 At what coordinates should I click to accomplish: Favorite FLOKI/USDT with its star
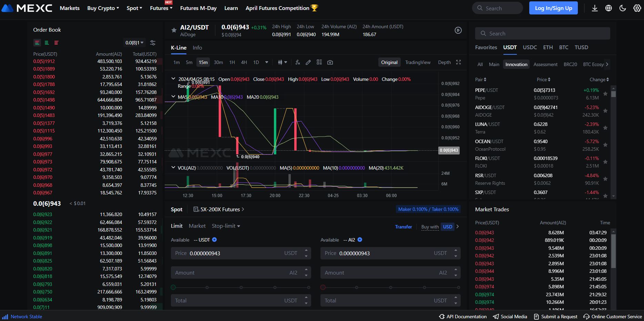pyautogui.click(x=605, y=162)
